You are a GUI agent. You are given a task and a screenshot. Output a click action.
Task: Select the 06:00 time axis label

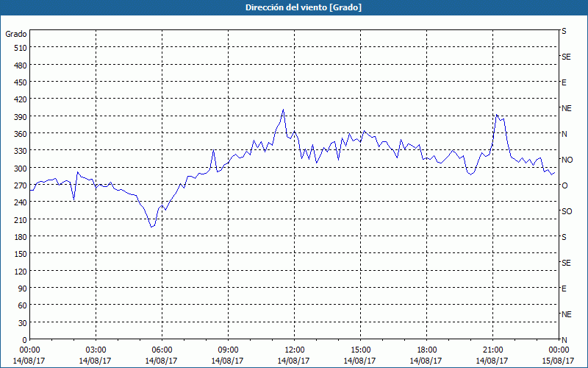(162, 350)
